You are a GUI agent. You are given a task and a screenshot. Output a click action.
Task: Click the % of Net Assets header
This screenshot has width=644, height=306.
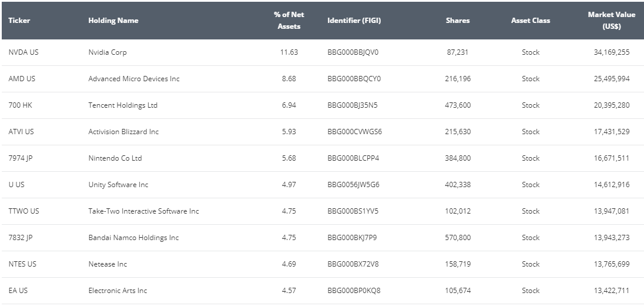point(289,20)
